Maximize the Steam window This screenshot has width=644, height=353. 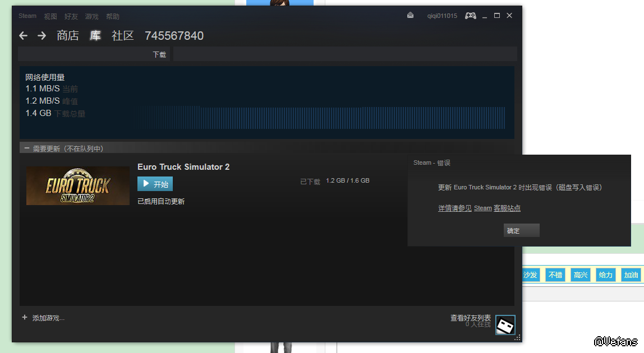[497, 16]
